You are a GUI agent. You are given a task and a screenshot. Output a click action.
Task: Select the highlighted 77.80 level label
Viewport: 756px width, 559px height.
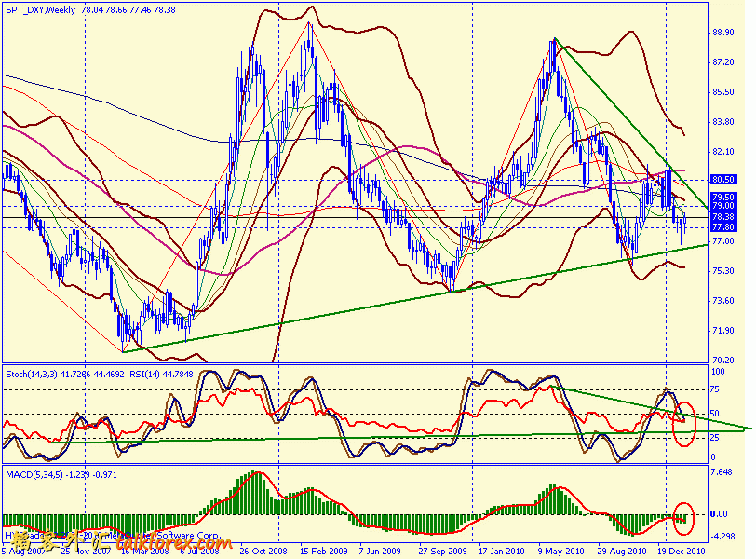click(x=723, y=226)
